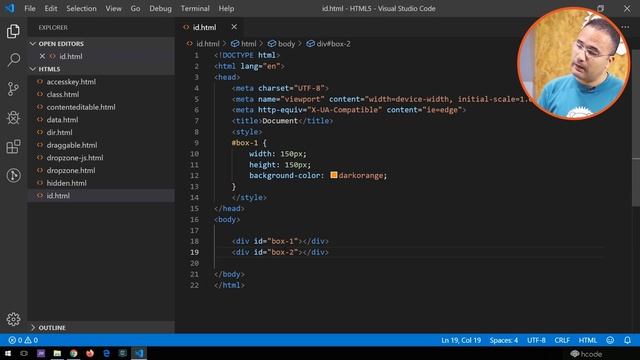The image size is (640, 360).
Task: Open the editor More Actions ellipsis
Action: tap(625, 27)
